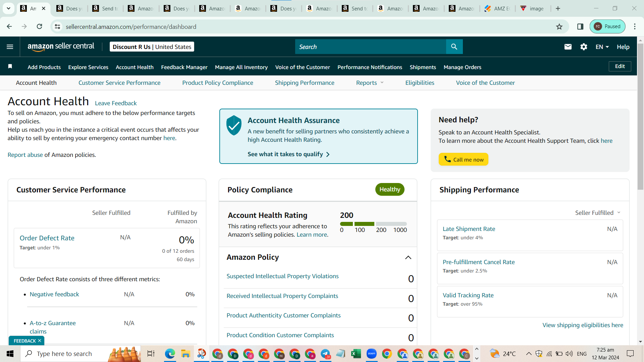
Task: Open the Help link in header
Action: 623,47
